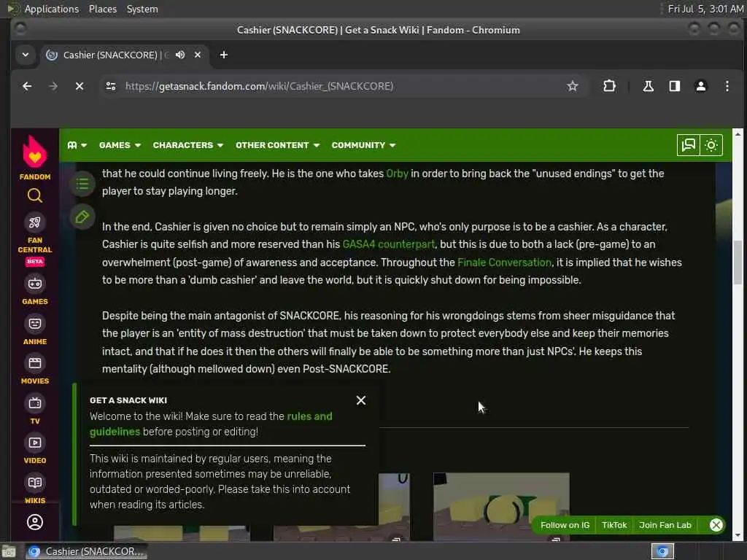Expand the GAMES navigation menu

pos(120,145)
